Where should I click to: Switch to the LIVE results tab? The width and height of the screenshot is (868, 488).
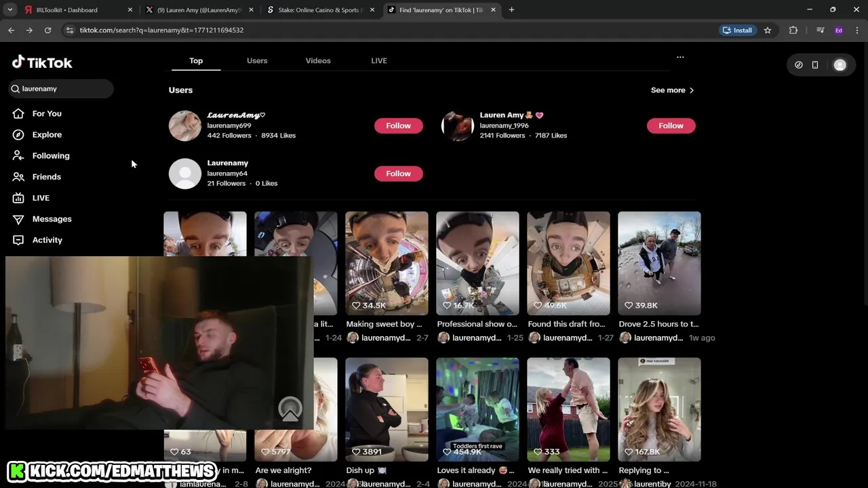pyautogui.click(x=379, y=60)
